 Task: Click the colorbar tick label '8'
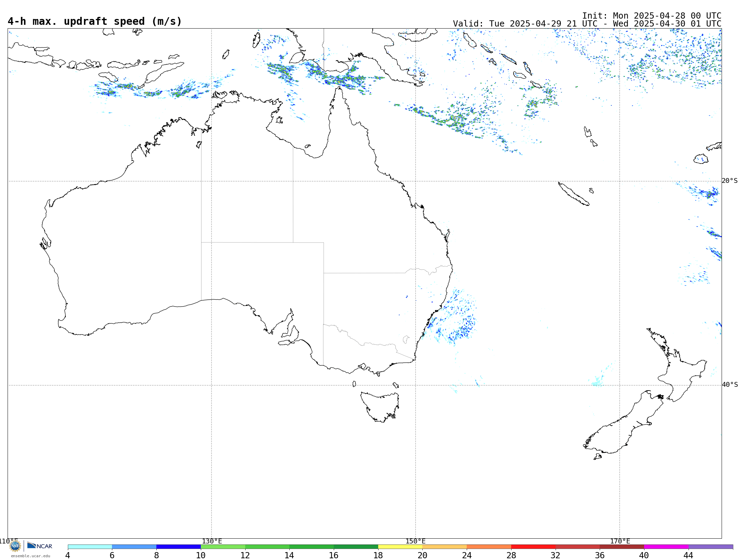pyautogui.click(x=156, y=556)
